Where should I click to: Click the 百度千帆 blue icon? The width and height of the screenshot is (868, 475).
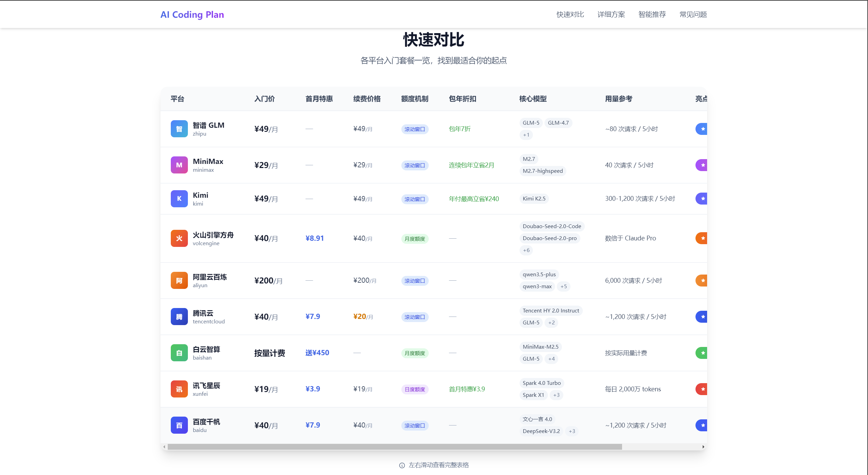point(179,425)
